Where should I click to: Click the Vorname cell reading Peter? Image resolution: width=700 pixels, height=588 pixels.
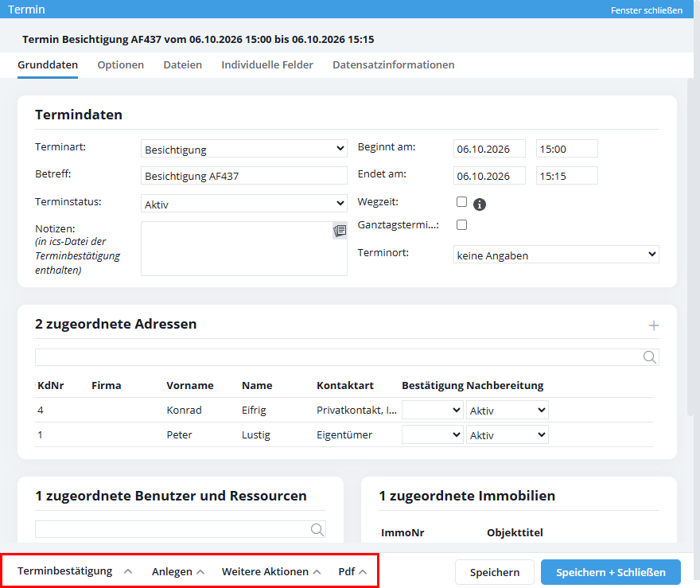tap(179, 435)
